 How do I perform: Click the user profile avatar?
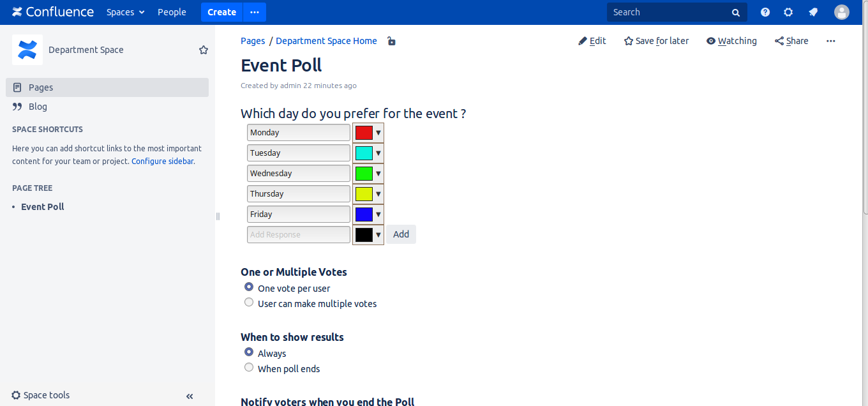842,12
